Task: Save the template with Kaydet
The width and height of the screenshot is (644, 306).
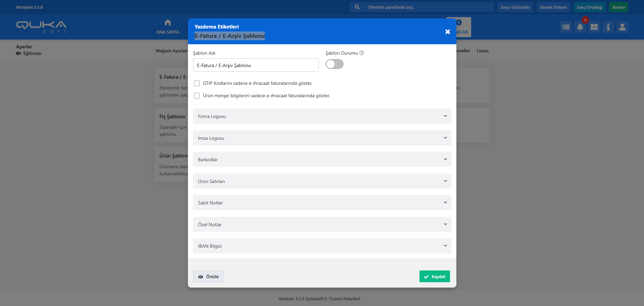Action: tap(434, 277)
